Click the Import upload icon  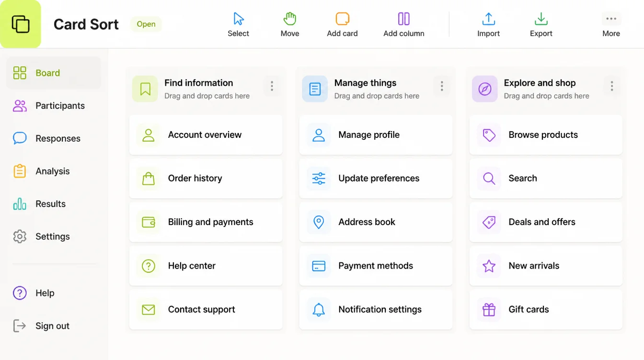pyautogui.click(x=488, y=19)
